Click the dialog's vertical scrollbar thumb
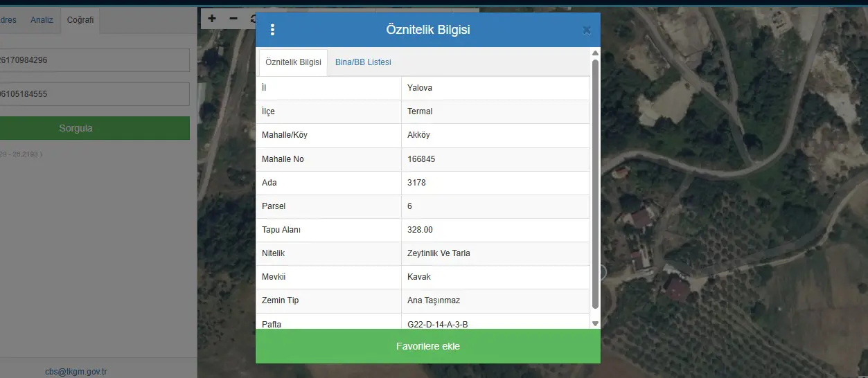Screen dimensions: 868x378 pyautogui.click(x=595, y=184)
